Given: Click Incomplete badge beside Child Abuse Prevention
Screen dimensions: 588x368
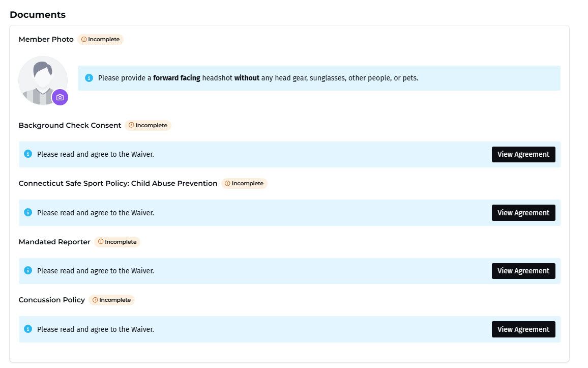Looking at the screenshot, I should (244, 183).
